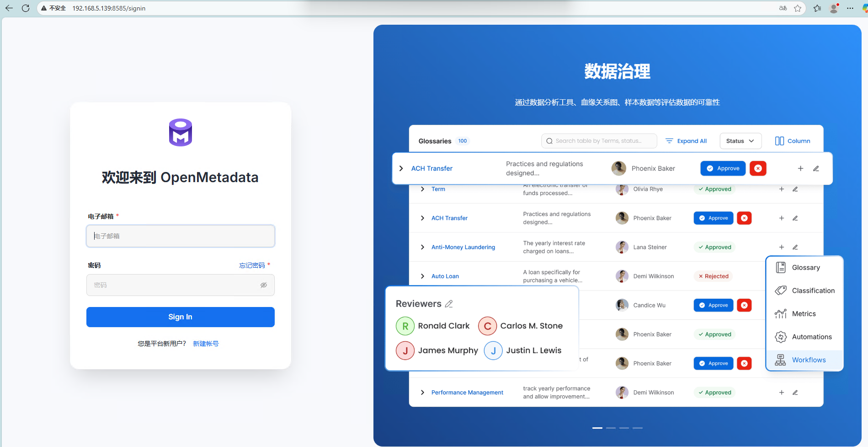Click the edit pencil in the Term row
This screenshot has height=447, width=868.
click(x=795, y=189)
